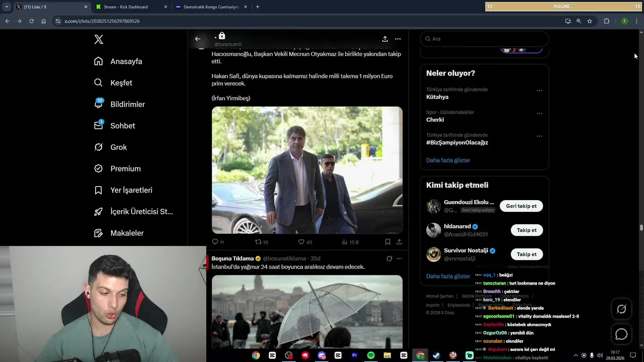Open view stats showing 15 B
The width and height of the screenshot is (644, 362).
pyautogui.click(x=350, y=242)
